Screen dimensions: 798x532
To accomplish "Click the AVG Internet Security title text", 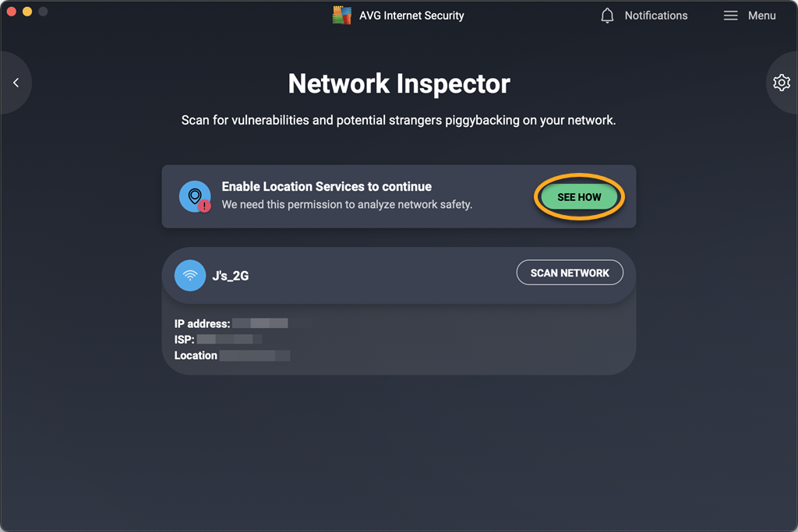I will [x=411, y=16].
